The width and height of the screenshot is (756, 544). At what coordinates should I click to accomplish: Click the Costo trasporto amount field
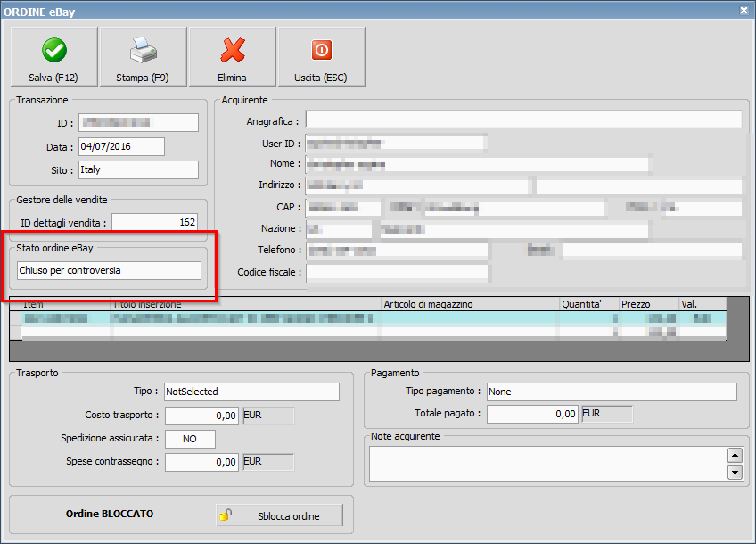[201, 416]
